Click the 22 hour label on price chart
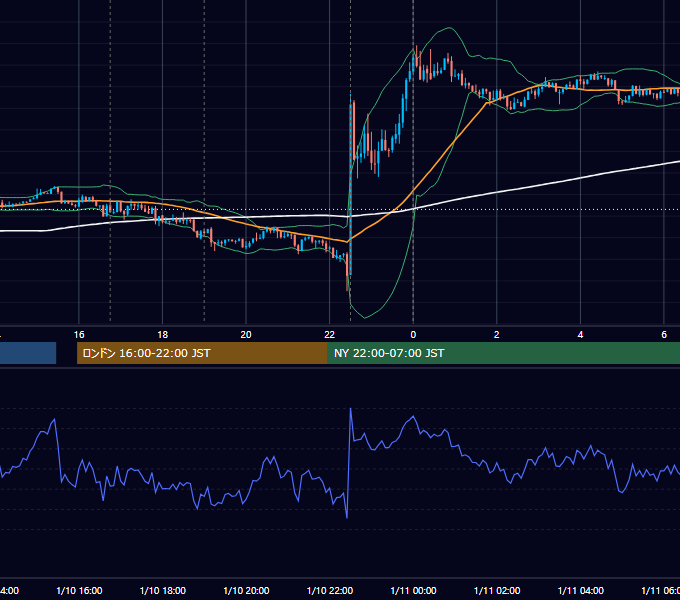Screen dimensions: 680x600 click(x=330, y=335)
